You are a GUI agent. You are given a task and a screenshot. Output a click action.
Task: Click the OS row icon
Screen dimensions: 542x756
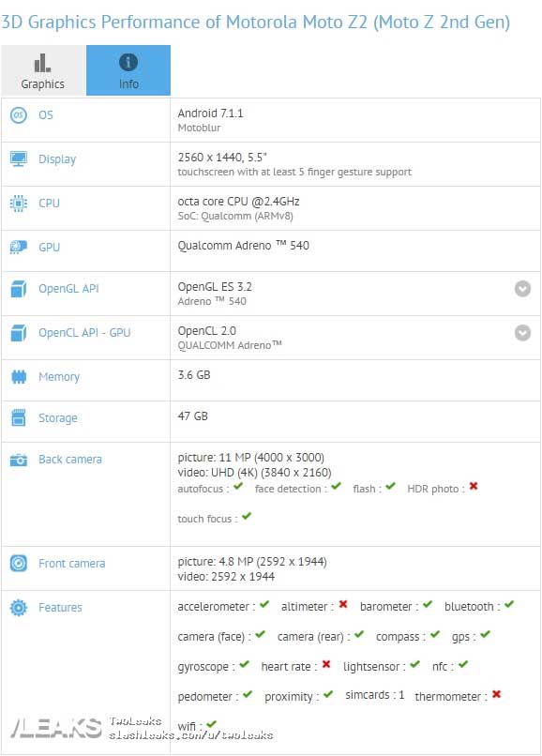(x=19, y=115)
